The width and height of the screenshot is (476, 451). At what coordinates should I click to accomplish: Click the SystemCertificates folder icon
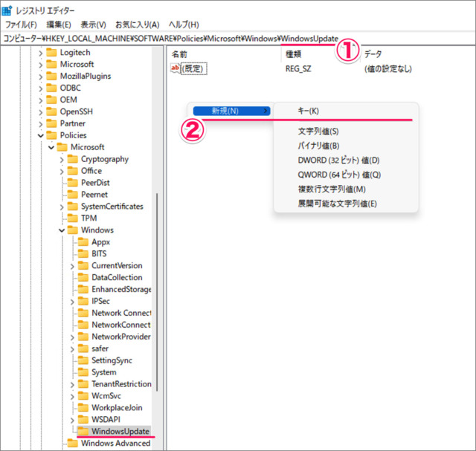73,207
